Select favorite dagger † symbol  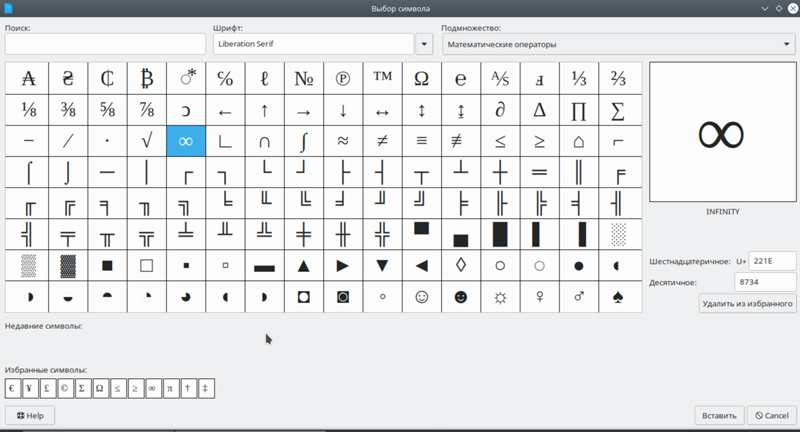(x=188, y=389)
